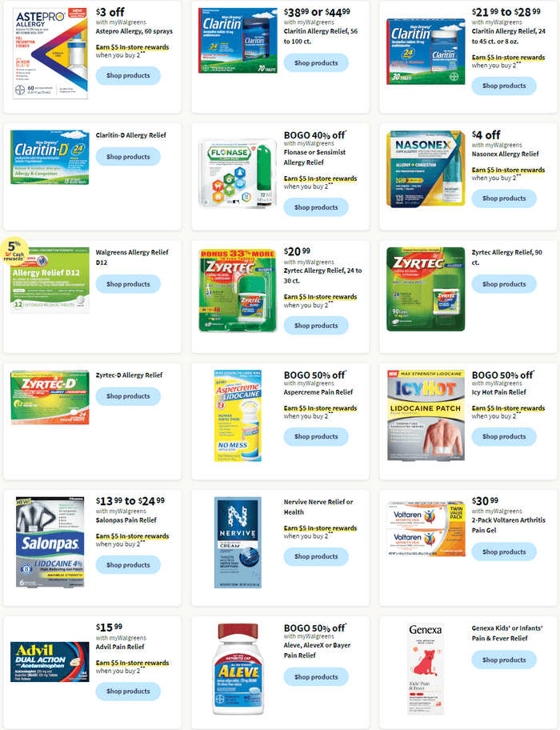The image size is (560, 730).
Task: Click the 5% Cash rewards badge
Action: coord(14,251)
